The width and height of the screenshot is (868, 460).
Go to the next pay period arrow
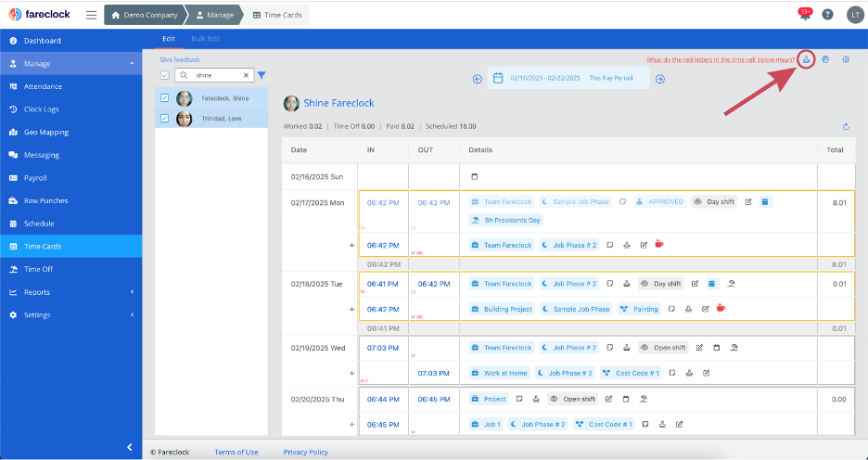coord(660,79)
